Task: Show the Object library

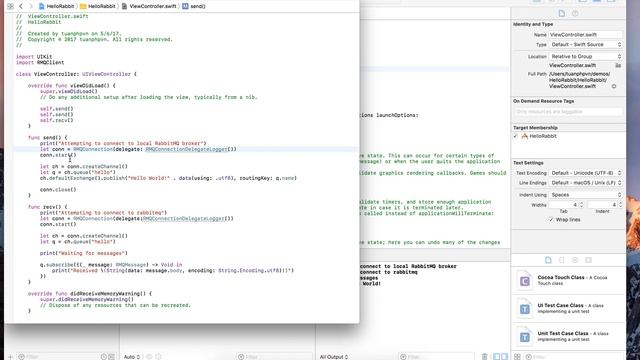Action: point(575,260)
